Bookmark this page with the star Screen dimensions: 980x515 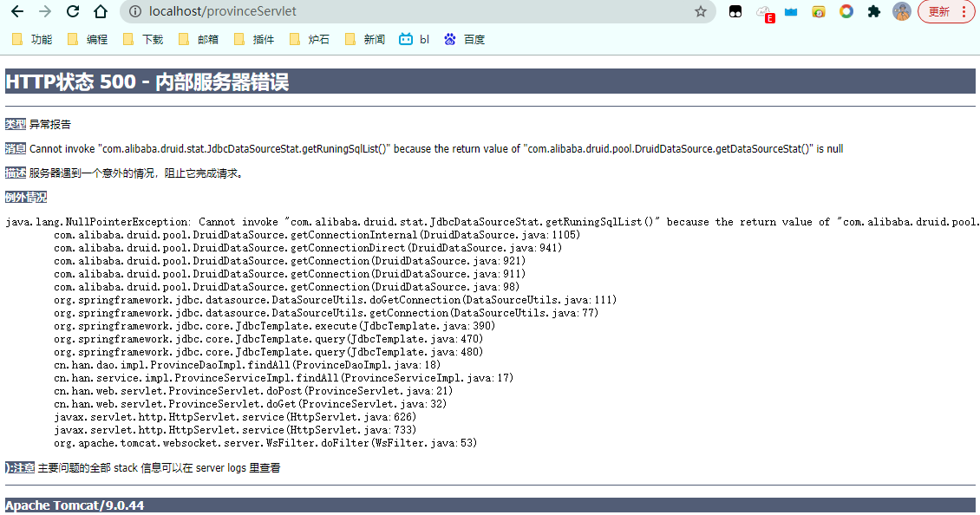click(701, 11)
